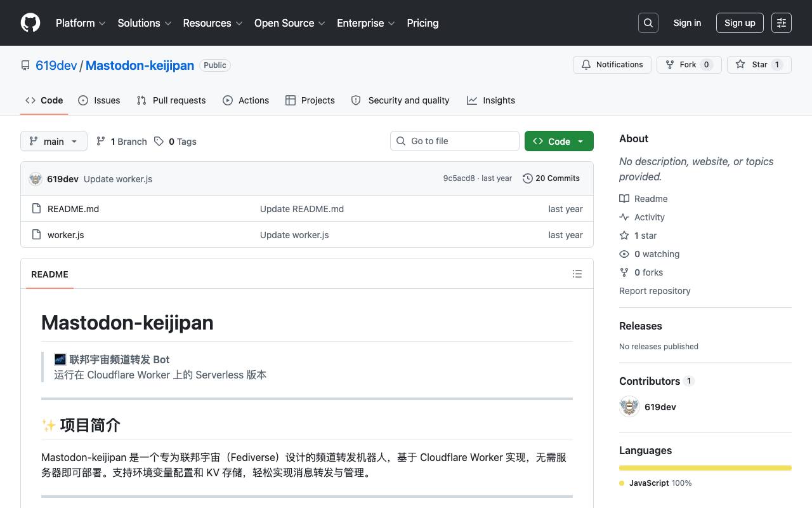Open the Pricing page
This screenshot has height=508, width=812.
click(x=422, y=23)
